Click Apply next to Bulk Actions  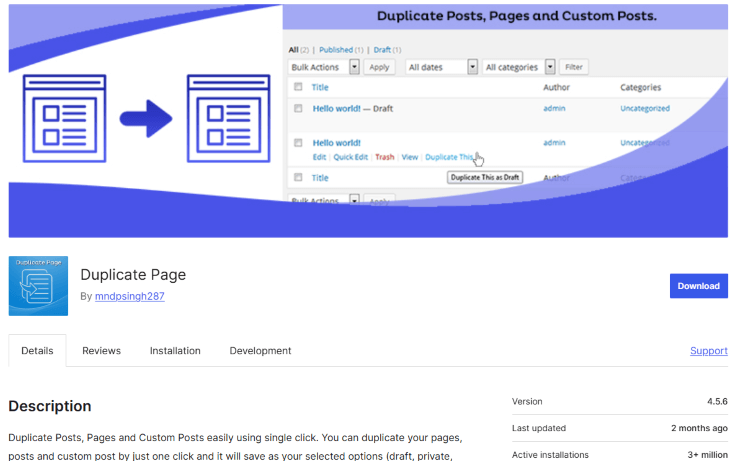379,67
